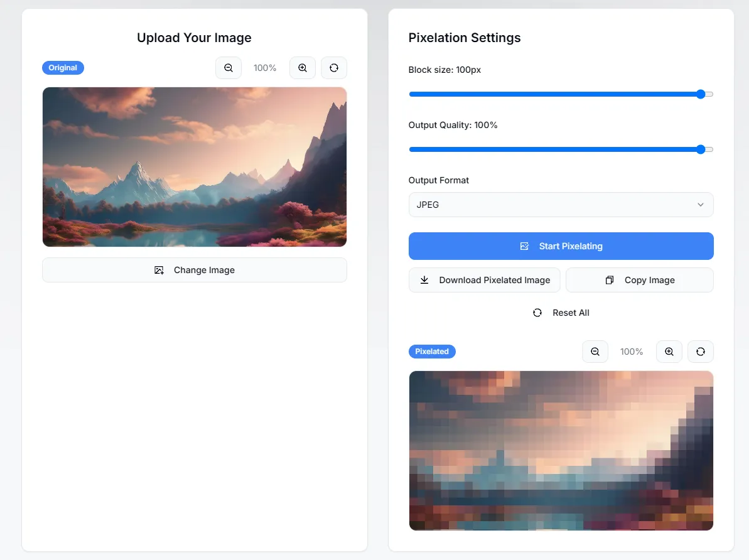Screen dimensions: 749x560
Task: Copy the pixelated image to clipboard
Action: [x=640, y=280]
